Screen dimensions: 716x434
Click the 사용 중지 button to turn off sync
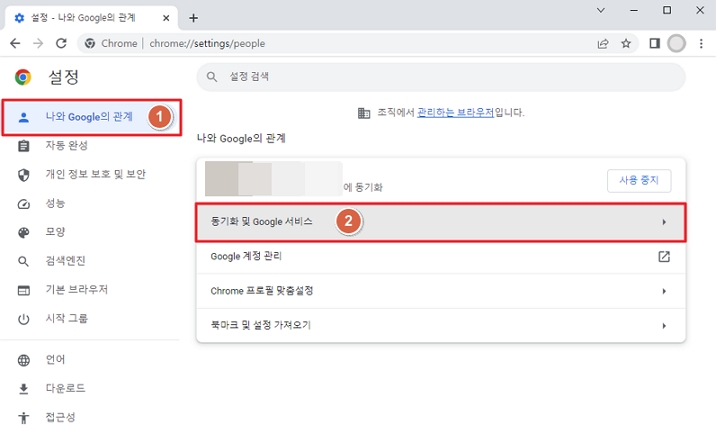click(639, 180)
